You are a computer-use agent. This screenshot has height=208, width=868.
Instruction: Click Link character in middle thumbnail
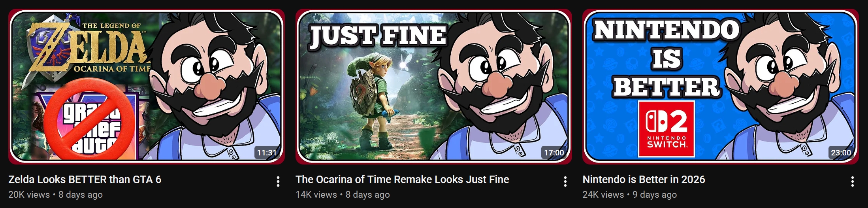[371, 101]
